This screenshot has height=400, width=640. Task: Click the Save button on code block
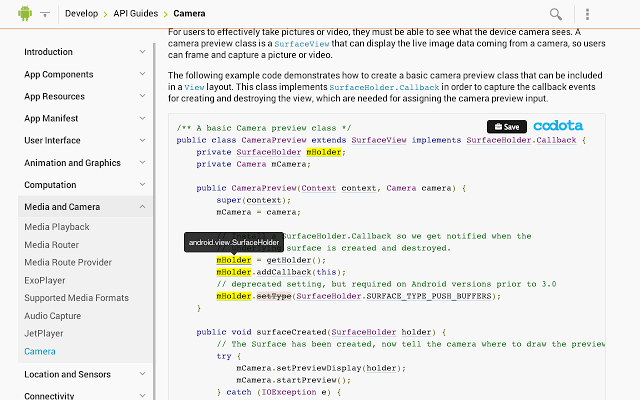[507, 127]
